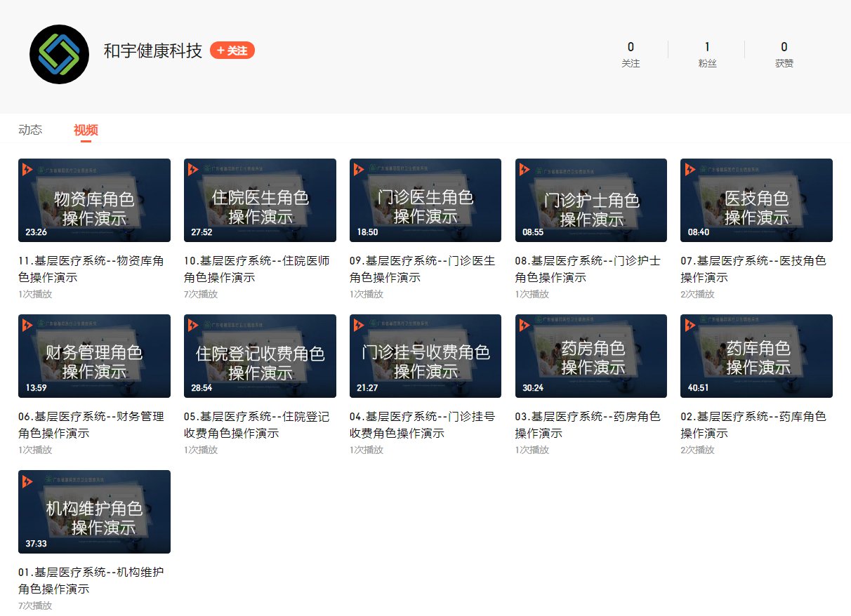The height and width of the screenshot is (616, 851).
Task: Play the 药库角色 video with 40:51 duration
Action: (x=756, y=356)
